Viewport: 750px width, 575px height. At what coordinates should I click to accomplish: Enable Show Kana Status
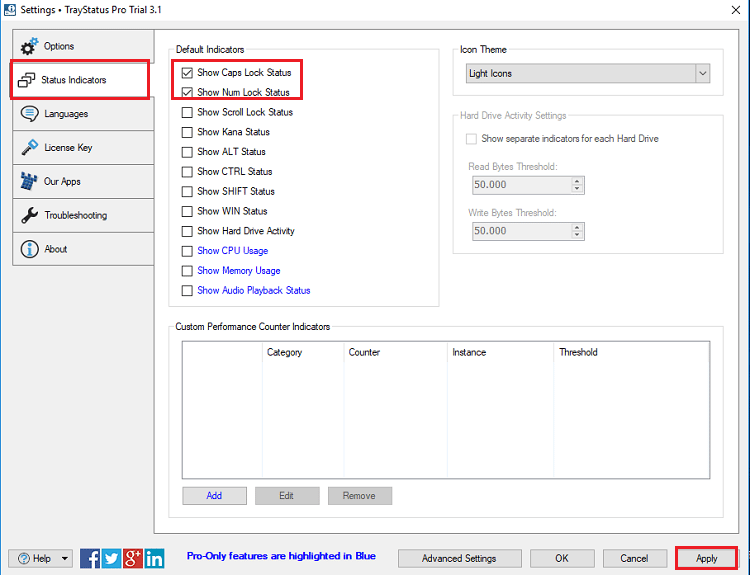pos(187,132)
